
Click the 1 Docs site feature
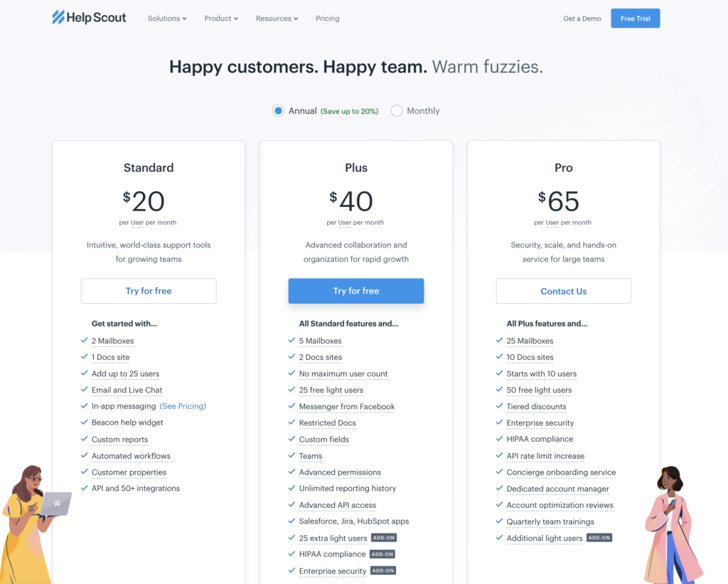[x=110, y=357]
